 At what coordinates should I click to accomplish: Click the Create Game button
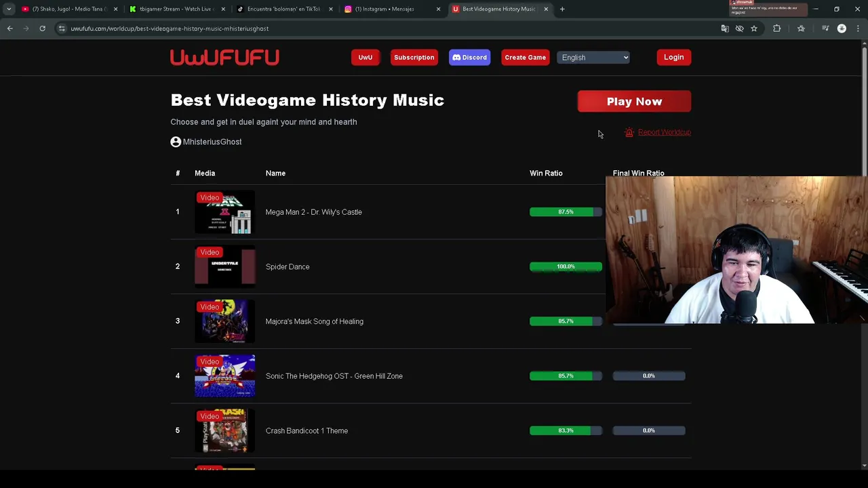(525, 58)
